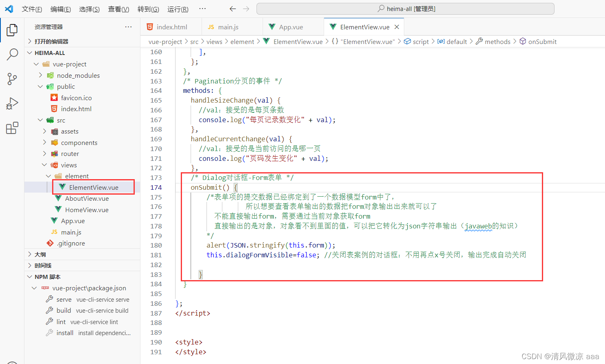Click the heima-all command center search box

click(x=406, y=9)
